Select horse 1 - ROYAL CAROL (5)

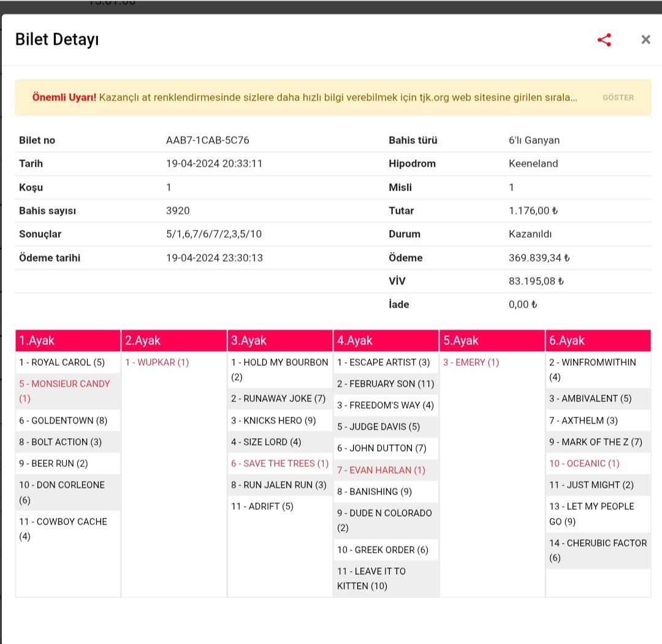68,363
